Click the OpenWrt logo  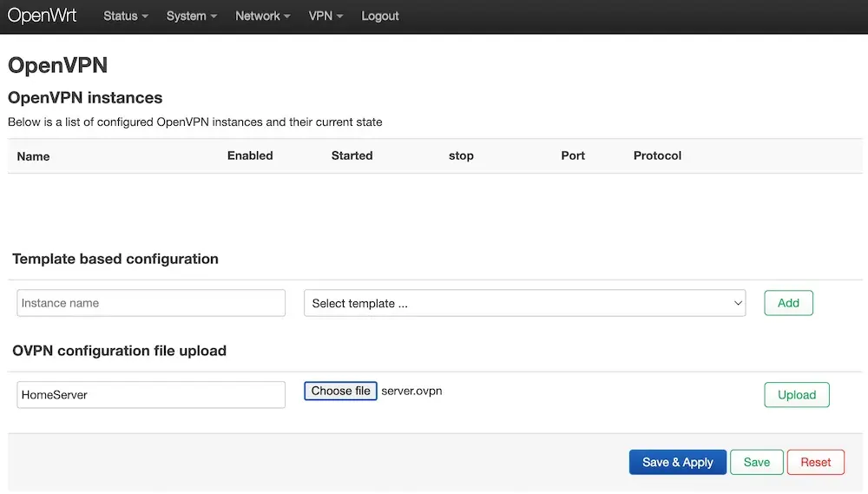(42, 16)
